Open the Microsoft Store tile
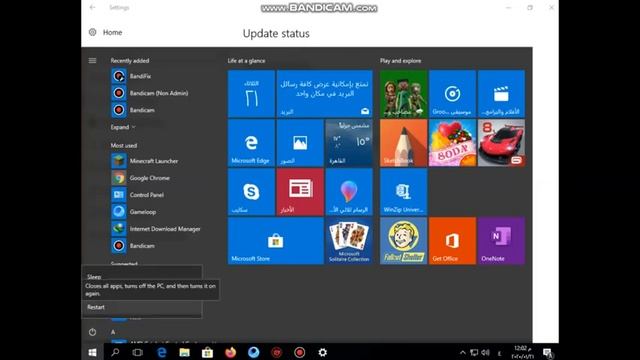The image size is (640, 360). pos(276,241)
